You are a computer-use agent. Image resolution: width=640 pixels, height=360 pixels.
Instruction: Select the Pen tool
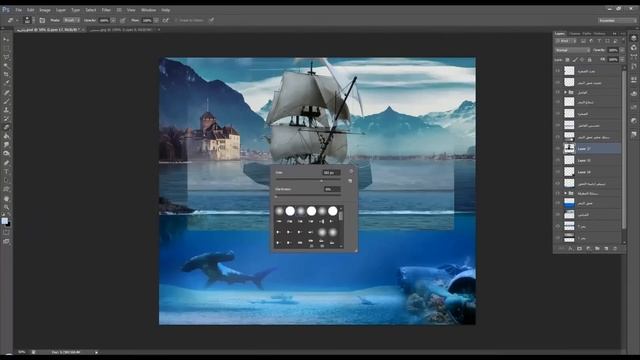pyautogui.click(x=6, y=163)
